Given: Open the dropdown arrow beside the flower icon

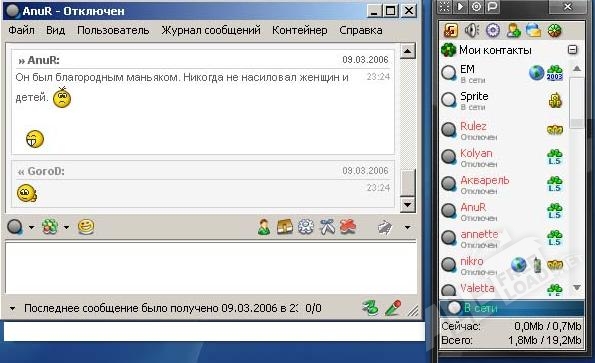Looking at the screenshot, I should (66, 228).
